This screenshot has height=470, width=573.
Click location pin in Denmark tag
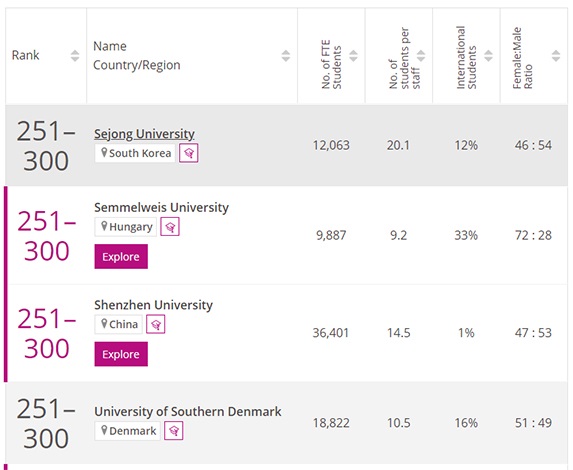pyautogui.click(x=104, y=430)
